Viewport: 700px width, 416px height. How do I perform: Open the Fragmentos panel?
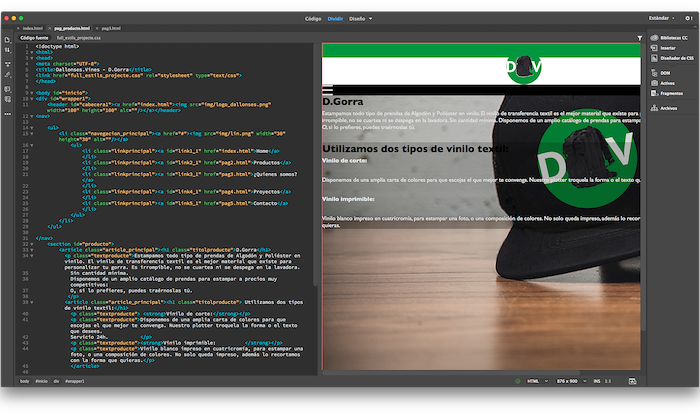(667, 93)
